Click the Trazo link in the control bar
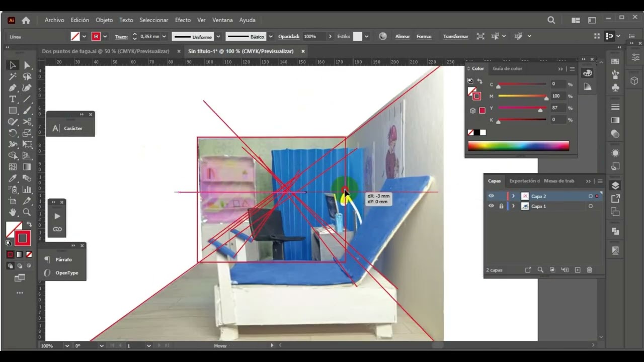This screenshot has height=362, width=644. click(x=121, y=37)
